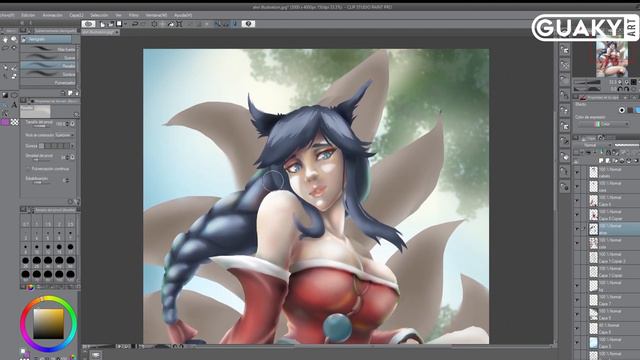This screenshot has height=360, width=640.
Task: Open the save options dropdown arrow
Action: (125, 24)
